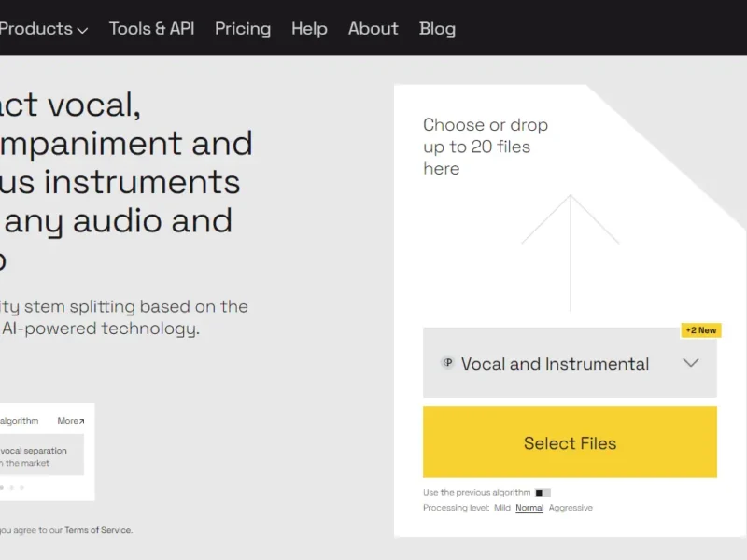
Task: Go to the Pricing page
Action: point(243,28)
